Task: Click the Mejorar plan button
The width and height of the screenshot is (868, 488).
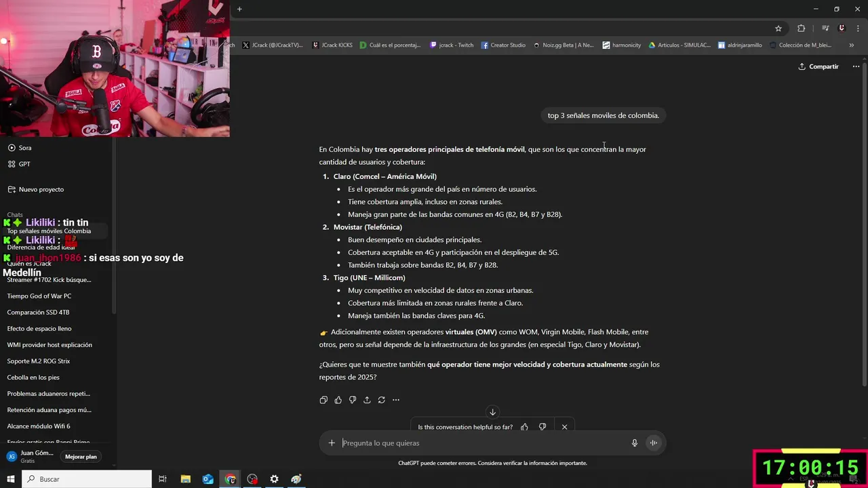Action: click(81, 457)
